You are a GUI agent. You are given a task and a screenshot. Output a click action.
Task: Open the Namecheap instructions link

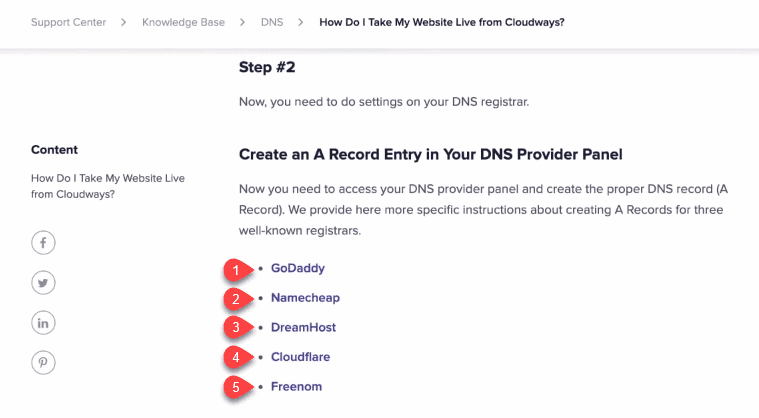[x=306, y=298]
